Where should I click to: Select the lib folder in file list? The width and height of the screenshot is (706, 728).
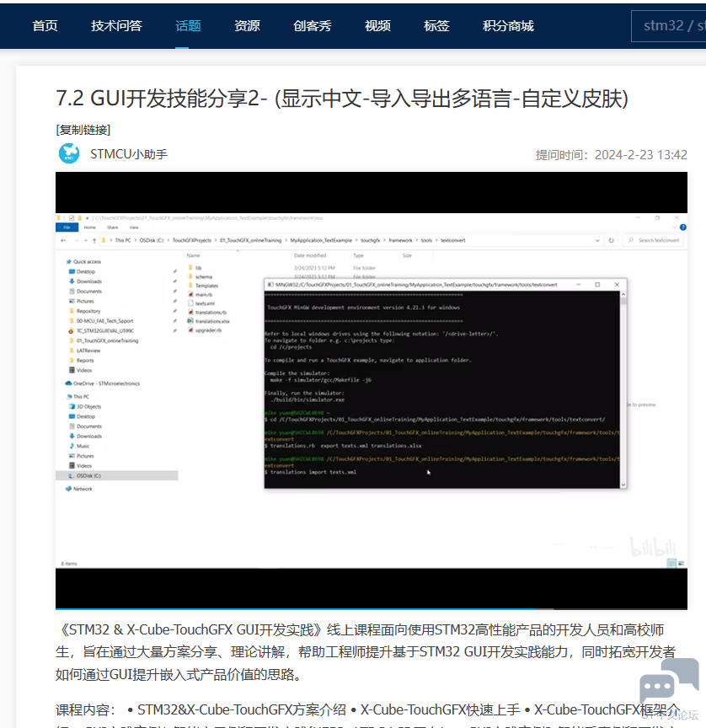pyautogui.click(x=195, y=268)
